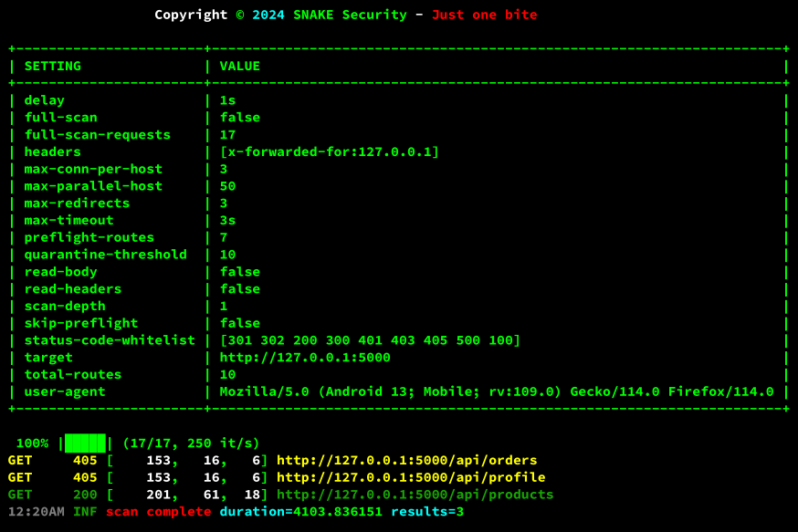Click the red 'Just one bite' tagline

tap(484, 15)
